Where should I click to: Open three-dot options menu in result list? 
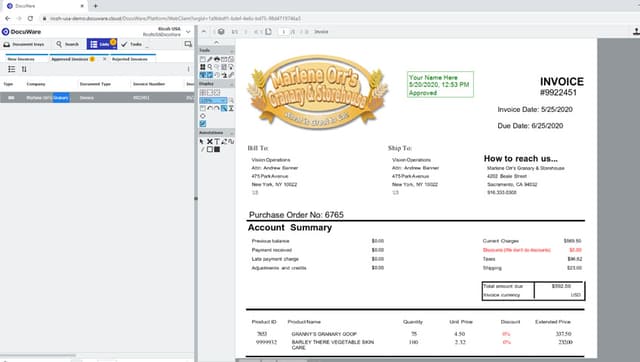[x=188, y=69]
